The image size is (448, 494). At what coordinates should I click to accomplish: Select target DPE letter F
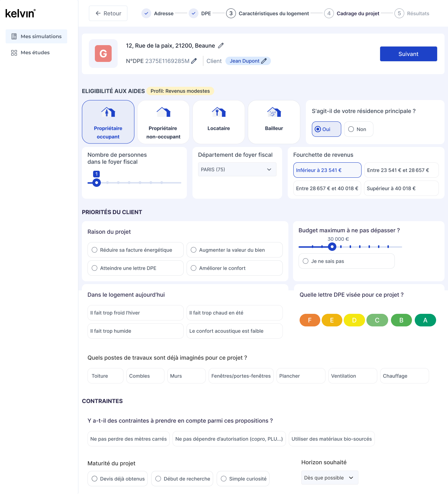(x=310, y=320)
